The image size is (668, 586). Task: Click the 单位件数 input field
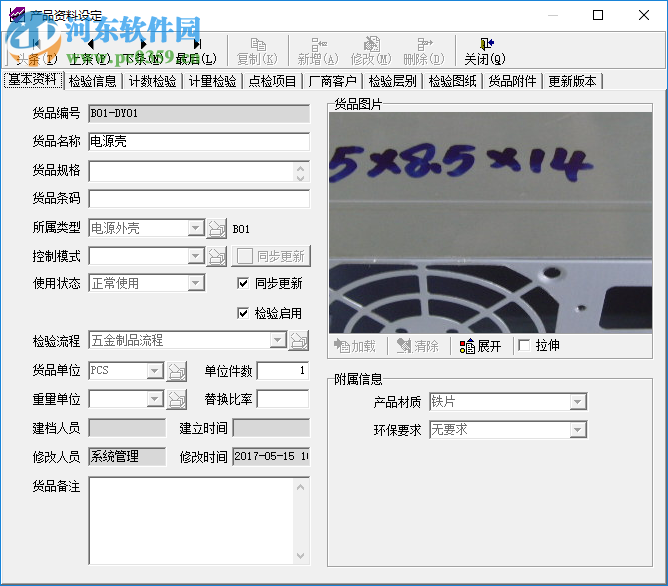click(x=283, y=371)
